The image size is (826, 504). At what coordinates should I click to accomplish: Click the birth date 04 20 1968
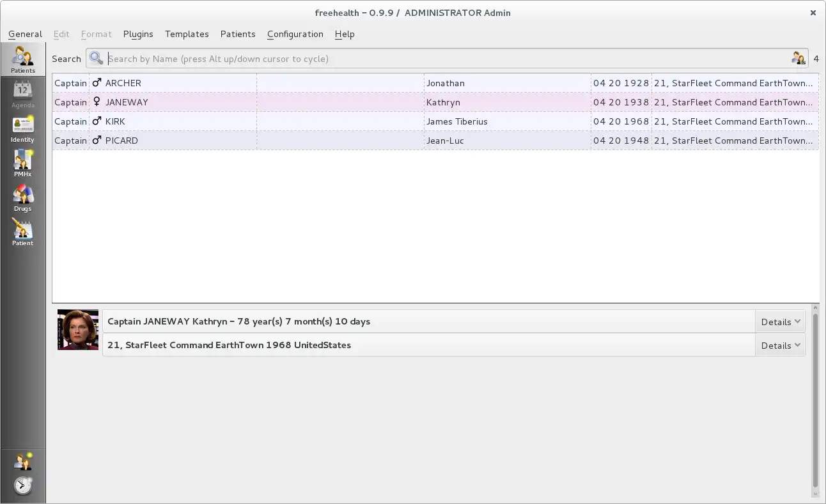click(621, 121)
